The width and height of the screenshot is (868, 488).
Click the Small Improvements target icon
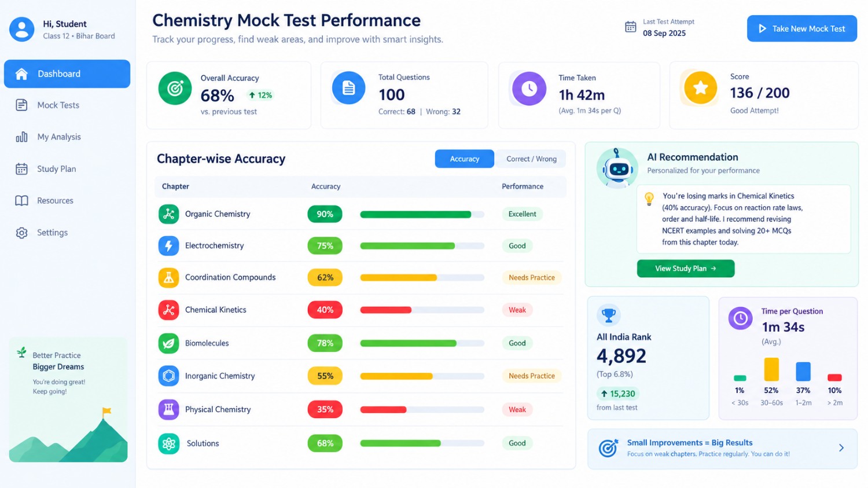[x=608, y=447]
